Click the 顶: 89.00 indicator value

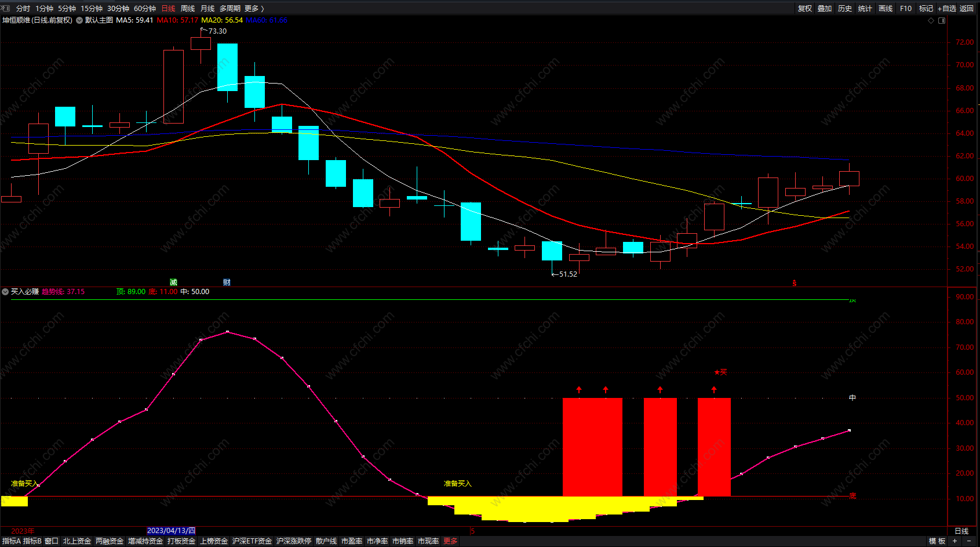131,292
